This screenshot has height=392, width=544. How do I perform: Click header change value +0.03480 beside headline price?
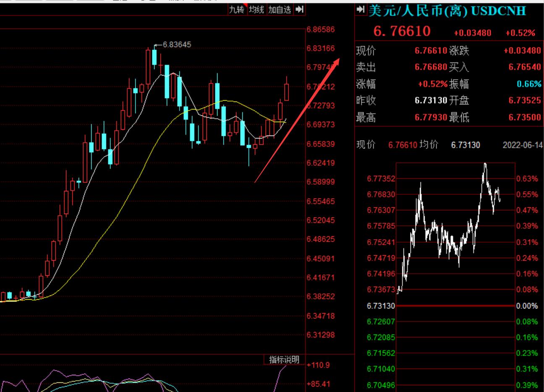(473, 33)
